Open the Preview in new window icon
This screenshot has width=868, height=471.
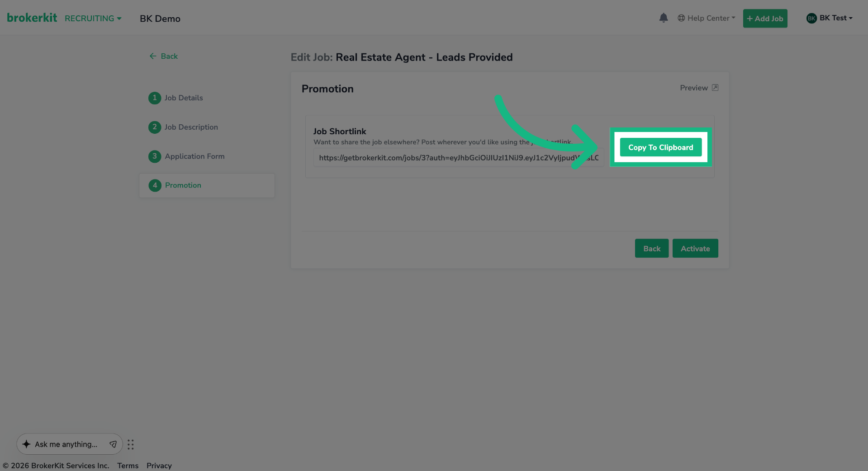[x=716, y=87]
